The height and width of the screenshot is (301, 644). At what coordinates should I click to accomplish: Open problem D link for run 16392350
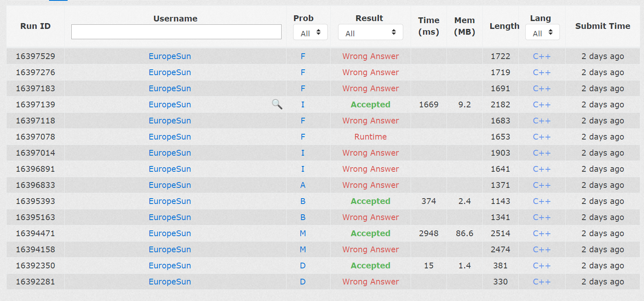pyautogui.click(x=303, y=265)
